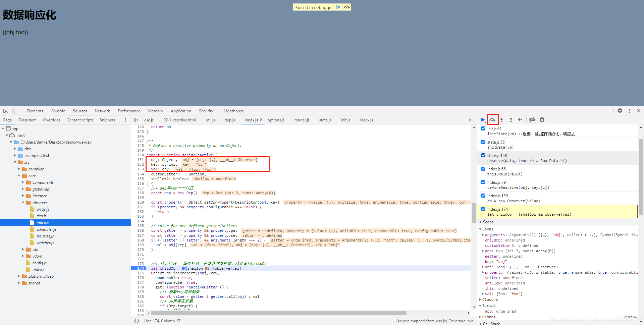644x325 pixels.
Task: Open traverse.js in file tree
Action: point(45,236)
